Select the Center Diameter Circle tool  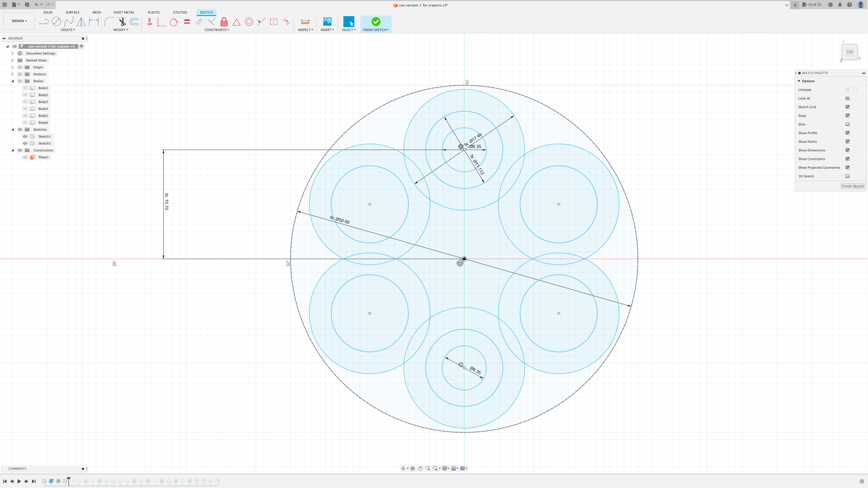(56, 22)
